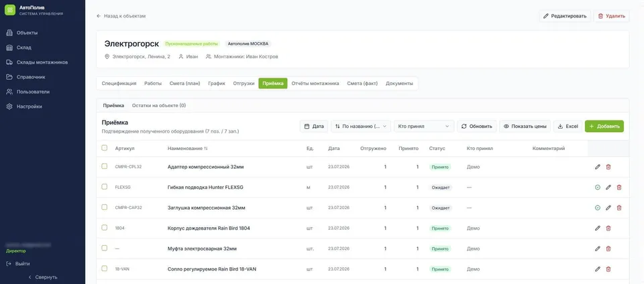Open the Дата calendar filter

[314, 126]
